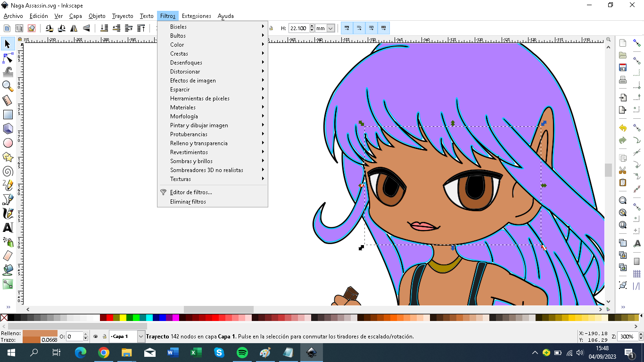Open the Trayecto menu

pyautogui.click(x=123, y=16)
